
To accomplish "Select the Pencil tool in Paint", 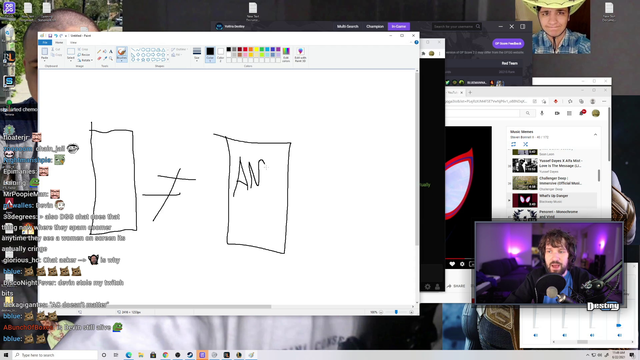I will click(99, 51).
